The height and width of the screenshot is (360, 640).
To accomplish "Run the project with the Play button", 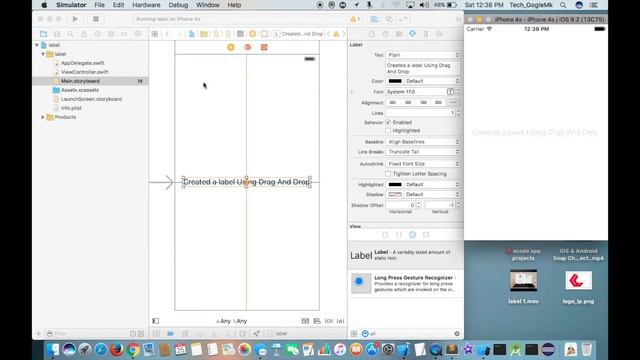I will 75,19.
